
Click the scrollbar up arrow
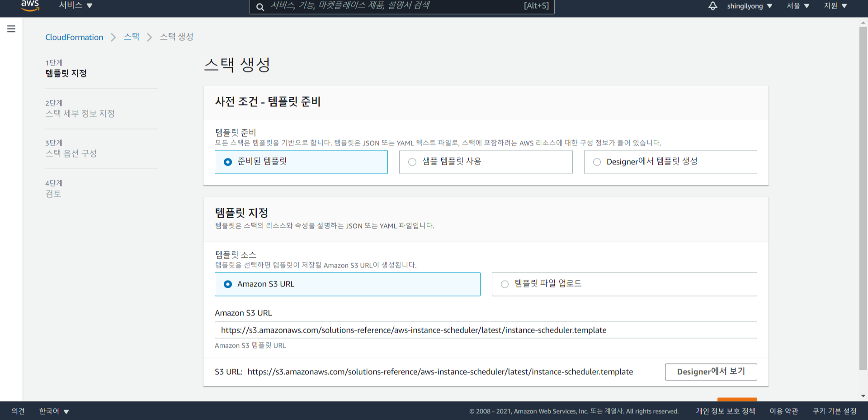click(863, 22)
